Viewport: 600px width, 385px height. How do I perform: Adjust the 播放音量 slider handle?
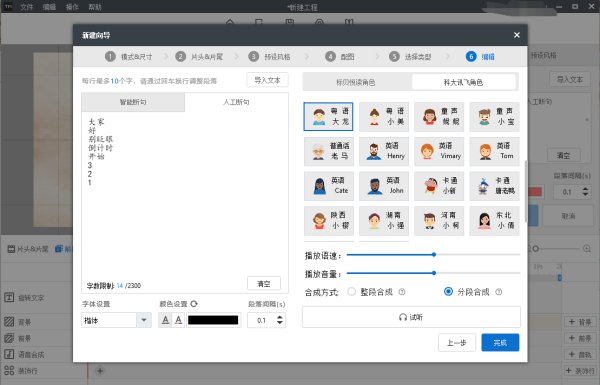pos(434,273)
